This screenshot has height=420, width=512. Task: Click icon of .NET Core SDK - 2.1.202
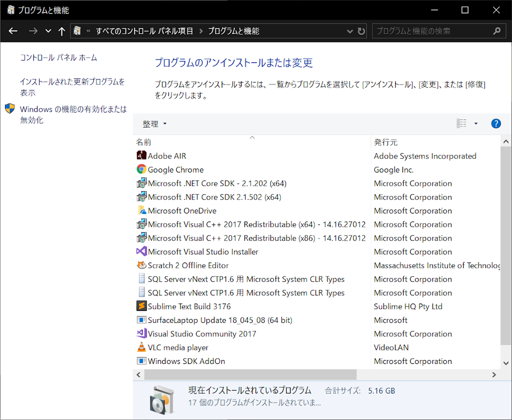coord(141,183)
